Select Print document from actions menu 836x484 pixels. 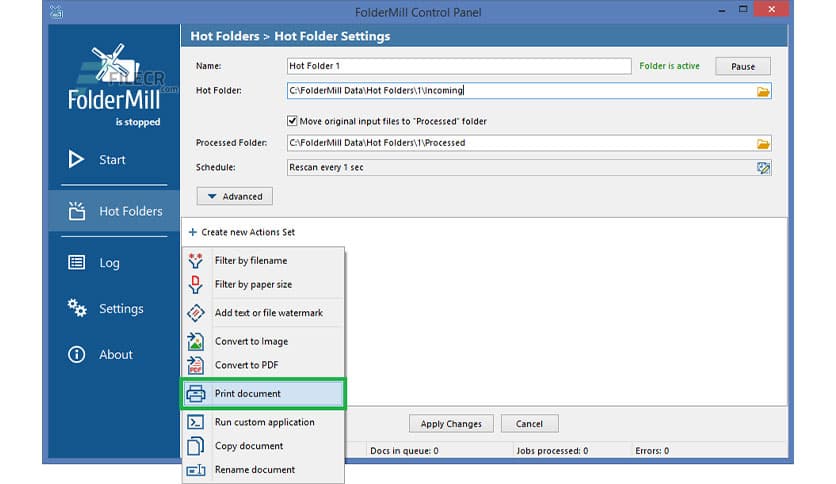click(x=248, y=394)
